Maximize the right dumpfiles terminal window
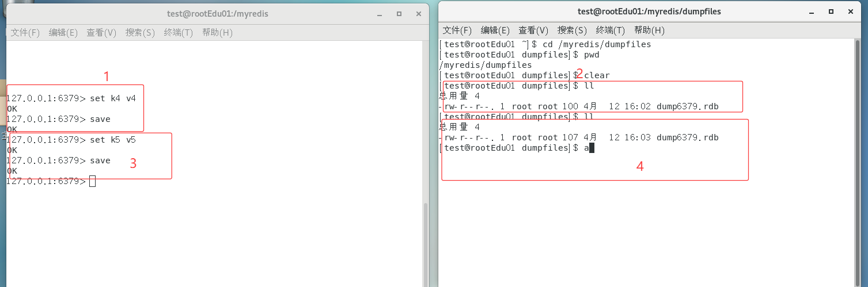This screenshot has height=287, width=868. [x=832, y=12]
